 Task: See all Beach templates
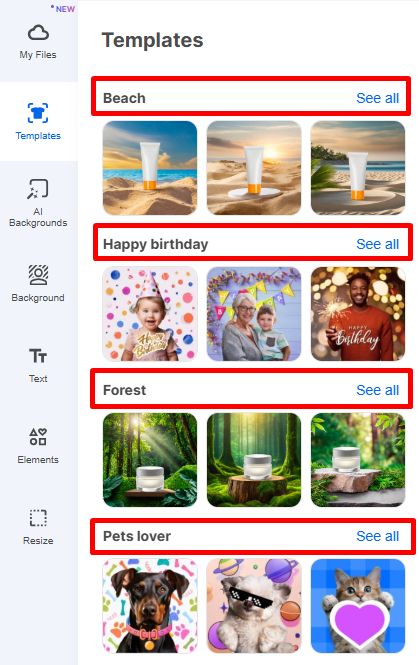377,98
